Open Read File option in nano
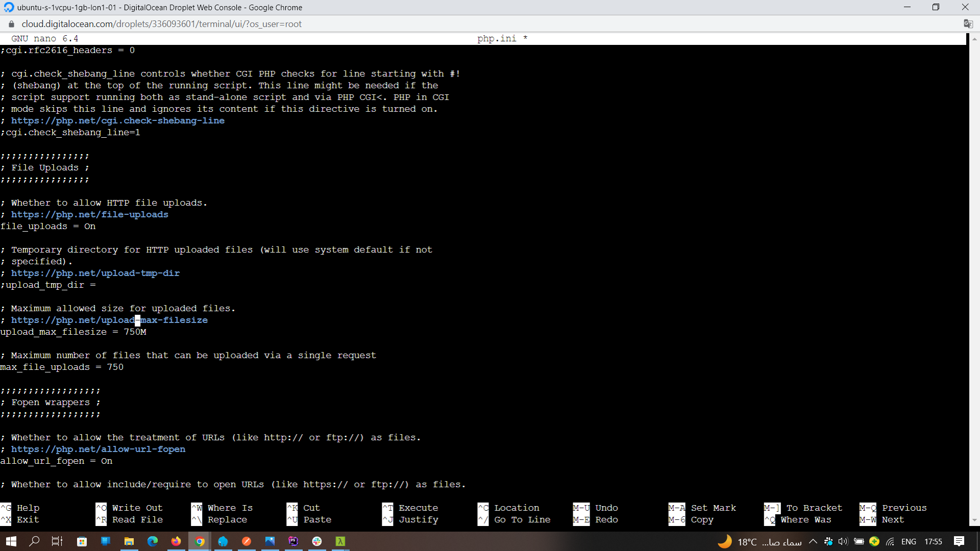The image size is (980, 551). pos(137,519)
